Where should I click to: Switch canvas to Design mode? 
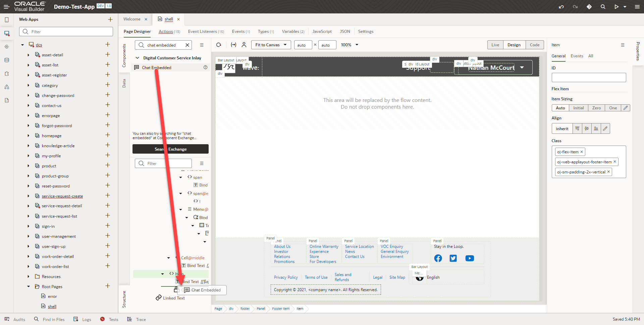click(x=514, y=45)
